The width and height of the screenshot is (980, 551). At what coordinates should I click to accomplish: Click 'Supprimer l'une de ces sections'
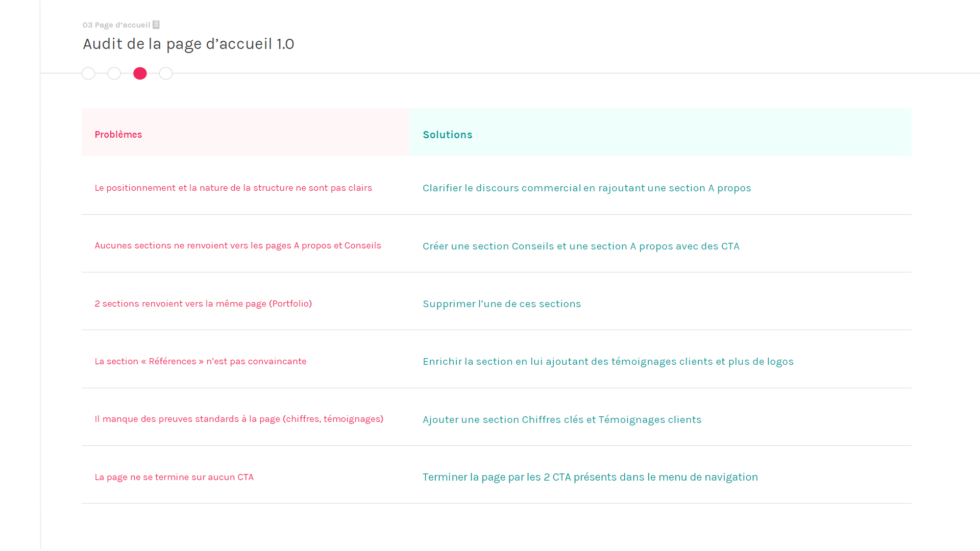click(x=502, y=304)
